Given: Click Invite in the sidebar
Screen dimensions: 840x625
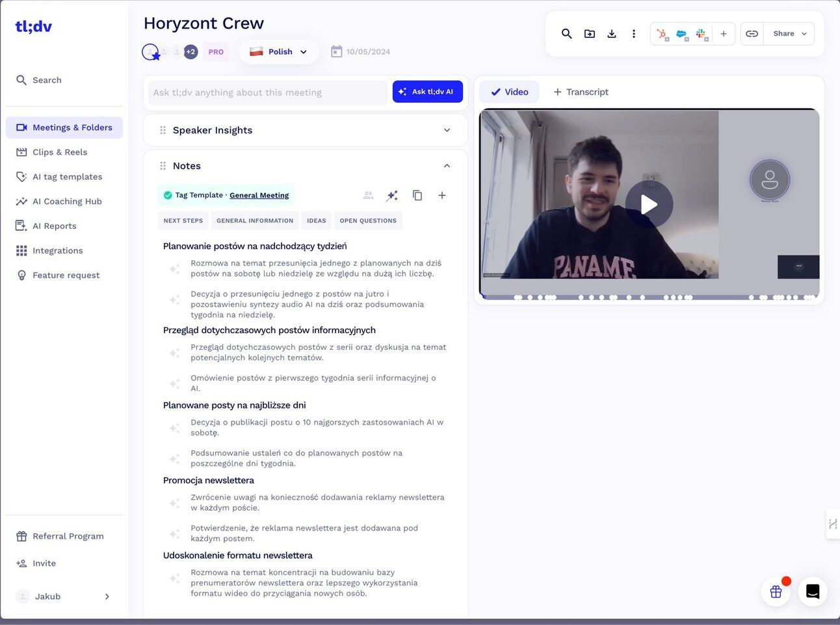Looking at the screenshot, I should (x=36, y=564).
